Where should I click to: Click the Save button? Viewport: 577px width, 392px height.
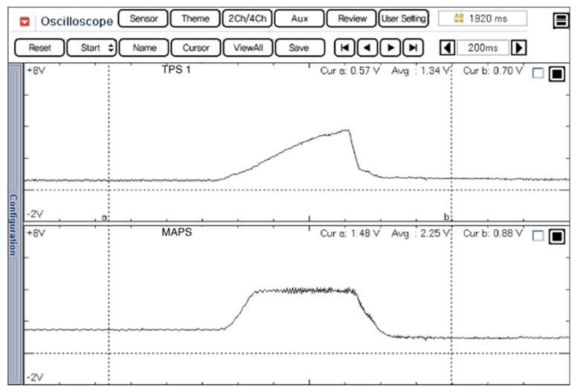(x=299, y=48)
